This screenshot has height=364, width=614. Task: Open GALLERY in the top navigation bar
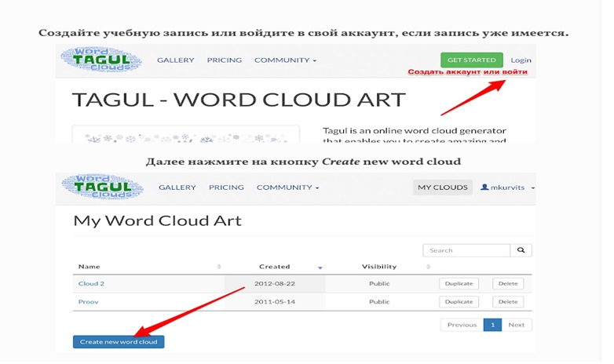point(175,60)
